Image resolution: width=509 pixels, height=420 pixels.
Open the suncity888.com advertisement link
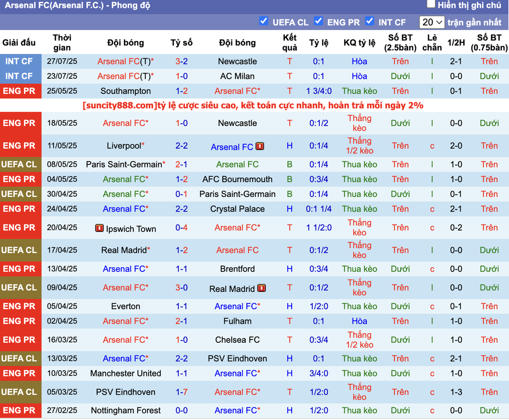[253, 106]
